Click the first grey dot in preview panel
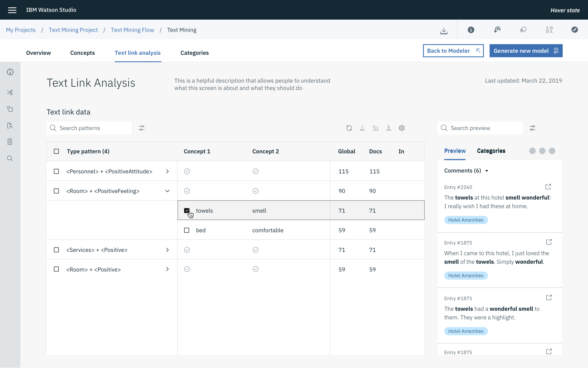 (x=532, y=151)
